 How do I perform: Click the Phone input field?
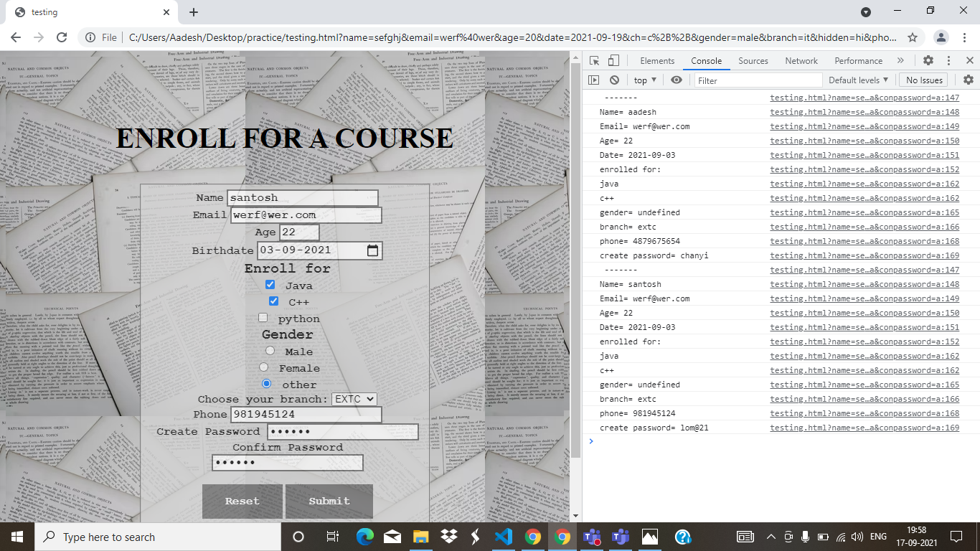point(306,415)
